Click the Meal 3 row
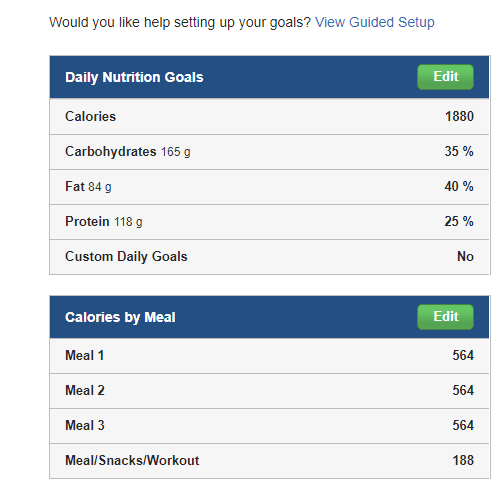501x484 pixels. [x=269, y=426]
